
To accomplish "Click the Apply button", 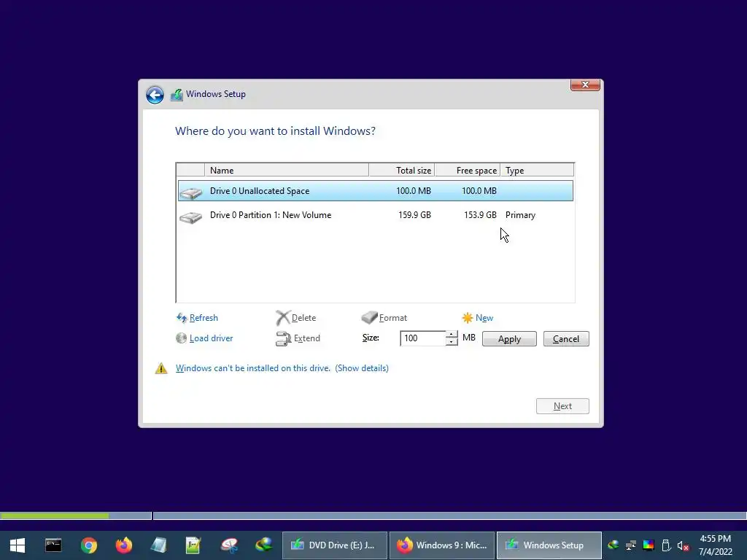I will [x=509, y=339].
